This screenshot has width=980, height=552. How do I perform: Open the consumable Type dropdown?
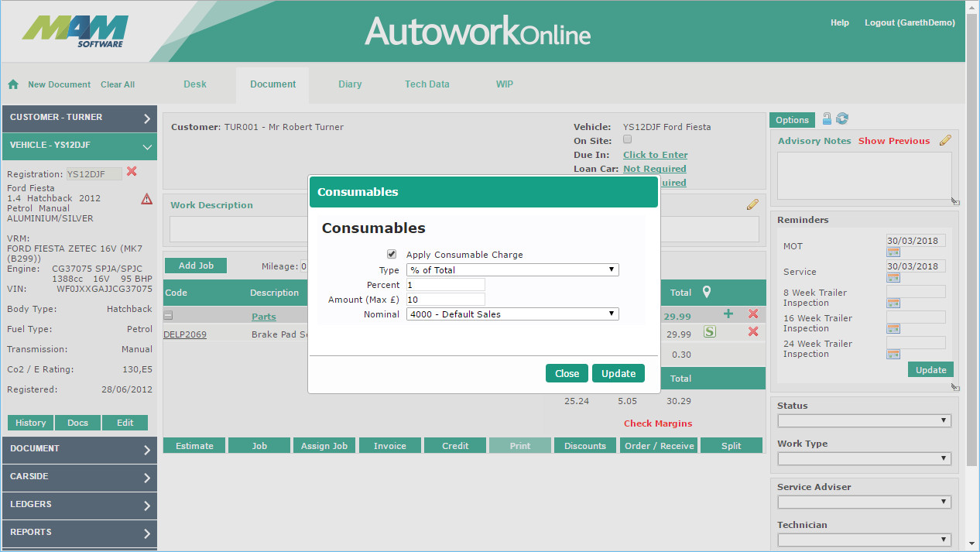512,270
